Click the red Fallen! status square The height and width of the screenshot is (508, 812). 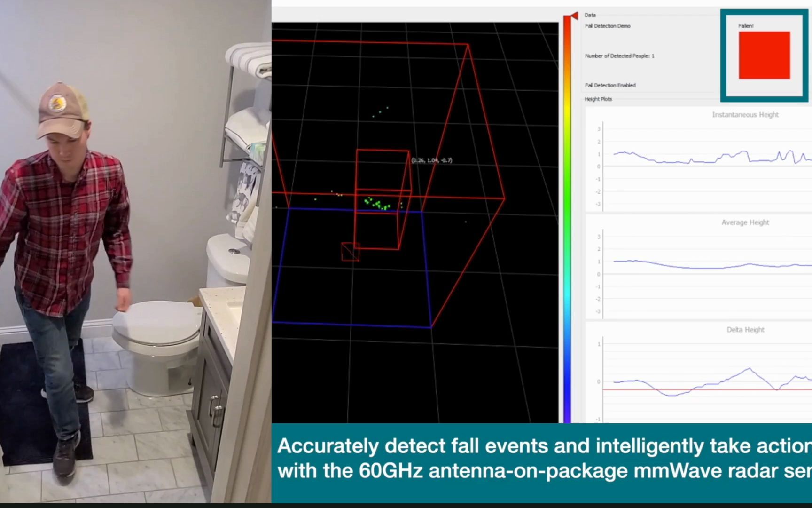pyautogui.click(x=764, y=56)
